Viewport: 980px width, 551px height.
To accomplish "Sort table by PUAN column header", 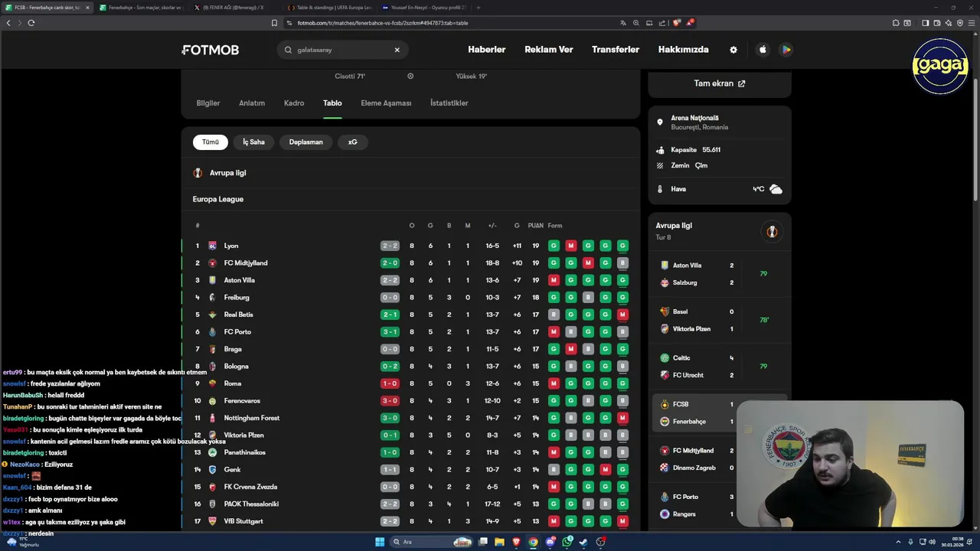I will coord(535,226).
